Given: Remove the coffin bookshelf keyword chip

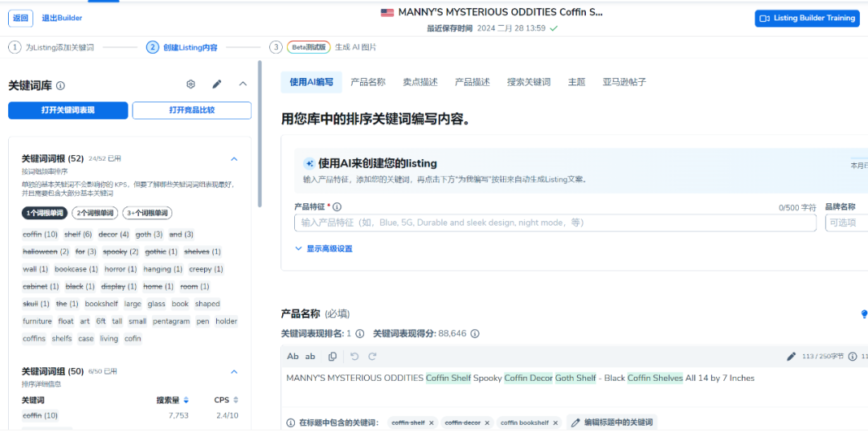Looking at the screenshot, I should tap(555, 423).
